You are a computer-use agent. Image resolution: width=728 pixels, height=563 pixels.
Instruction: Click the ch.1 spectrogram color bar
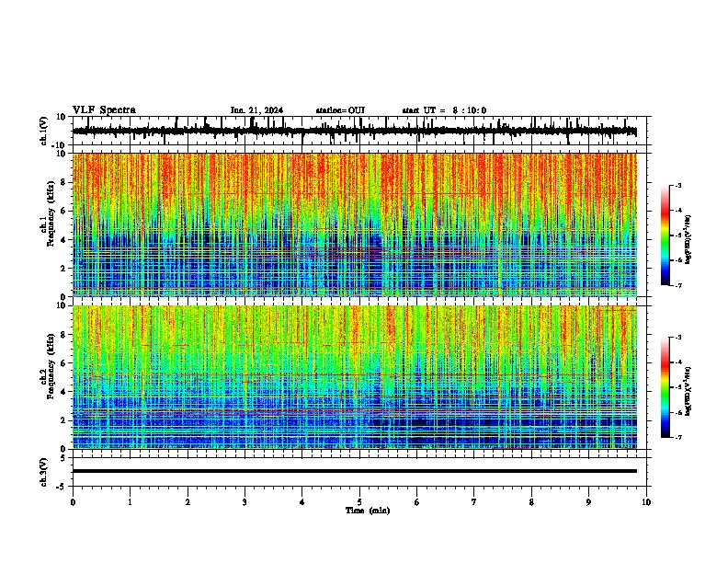665,236
